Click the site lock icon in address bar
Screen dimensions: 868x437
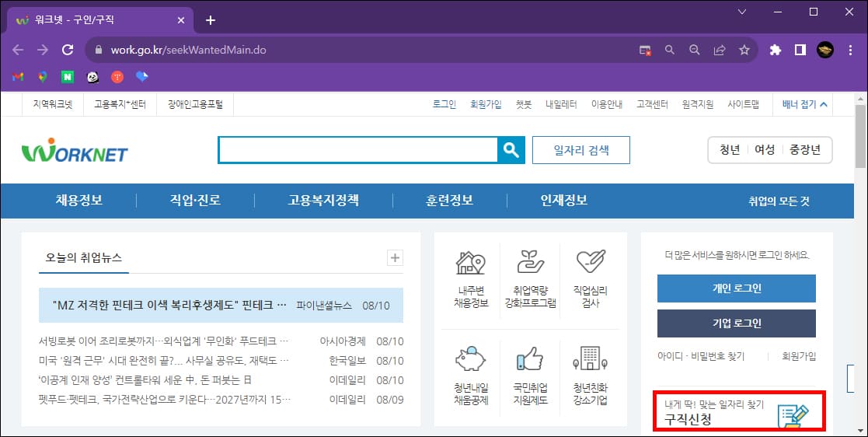pyautogui.click(x=99, y=50)
